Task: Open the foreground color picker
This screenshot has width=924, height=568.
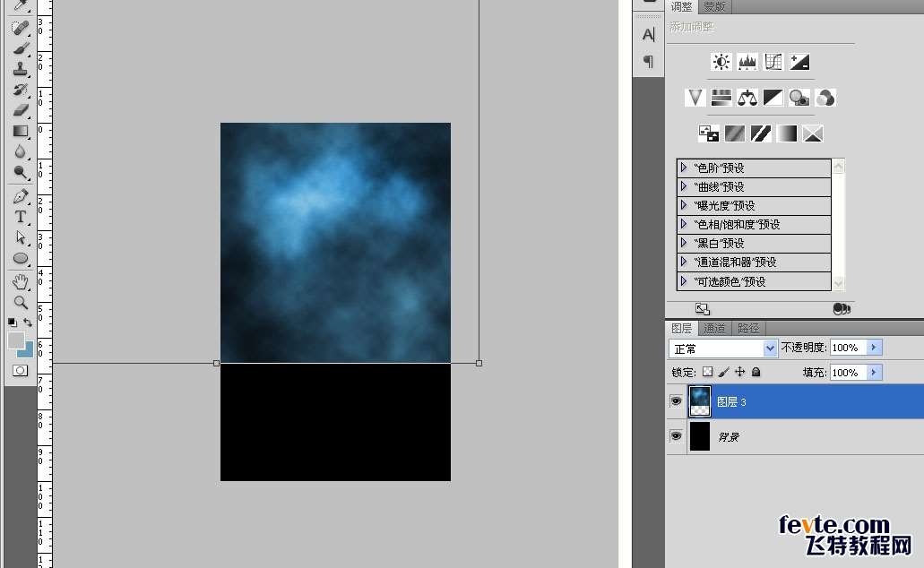Action: coord(16,340)
